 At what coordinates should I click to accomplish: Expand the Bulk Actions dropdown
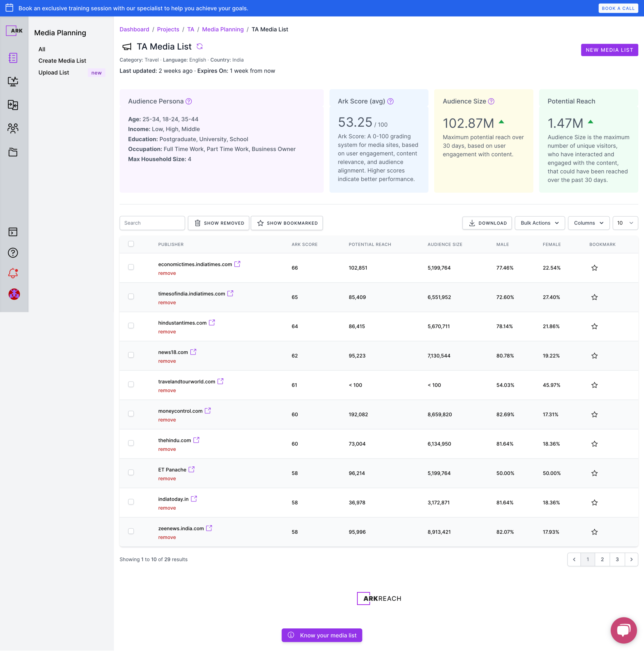[540, 223]
